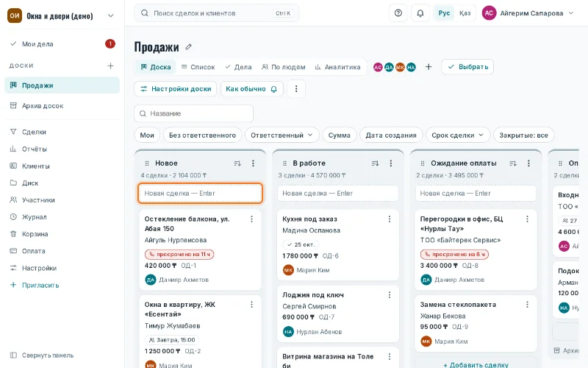Toggle the Закрытые: все filter

(523, 135)
